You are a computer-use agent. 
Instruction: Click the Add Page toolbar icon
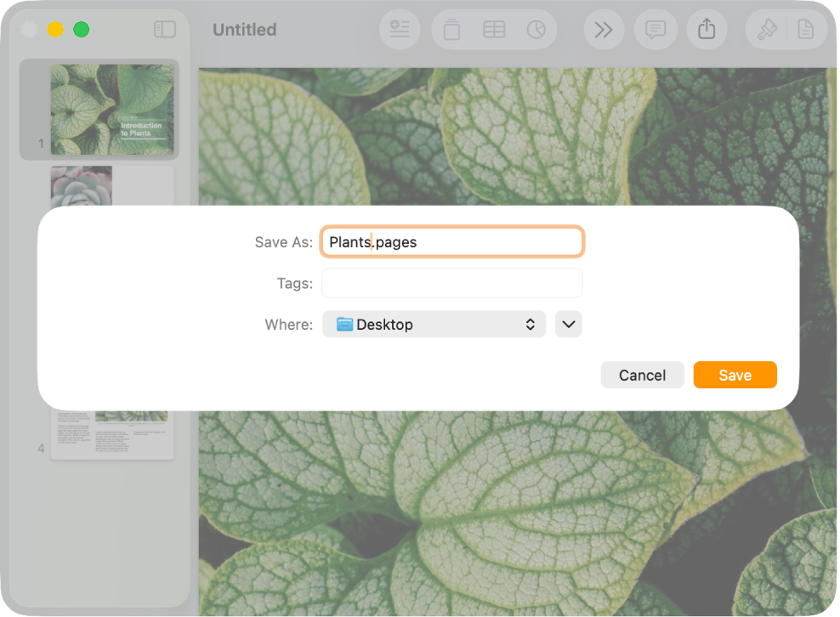pos(451,30)
